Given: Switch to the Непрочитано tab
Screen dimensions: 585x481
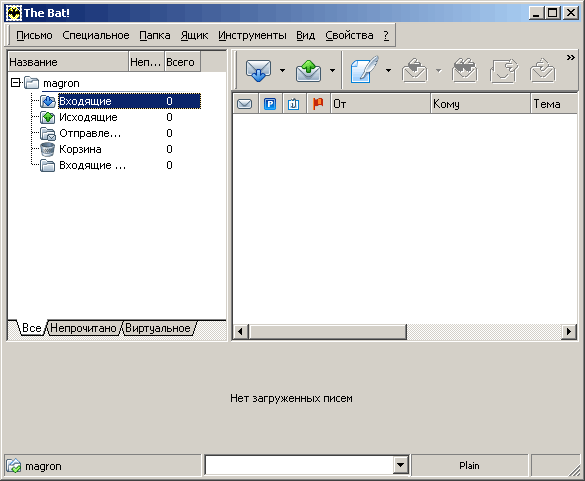Looking at the screenshot, I should pyautogui.click(x=84, y=328).
